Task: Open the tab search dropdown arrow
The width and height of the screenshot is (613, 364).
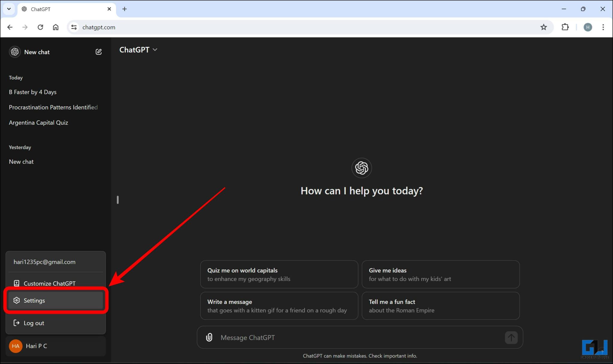Action: 9,9
